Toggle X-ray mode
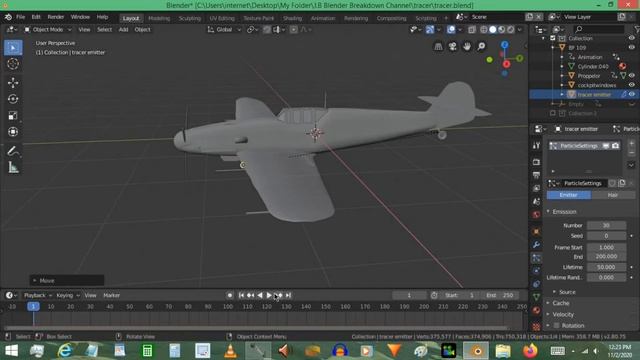Screen dimensions: 640x360 (471, 29)
